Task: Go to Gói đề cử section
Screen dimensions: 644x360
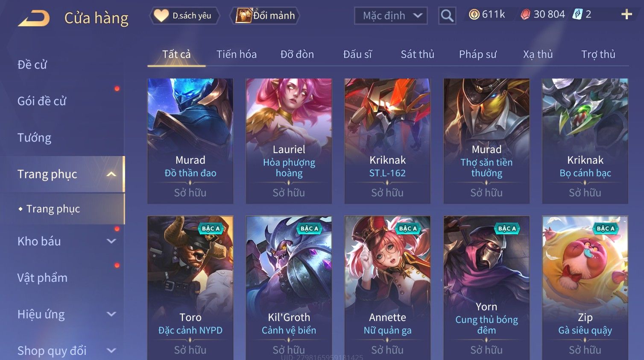Action: pyautogui.click(x=42, y=101)
